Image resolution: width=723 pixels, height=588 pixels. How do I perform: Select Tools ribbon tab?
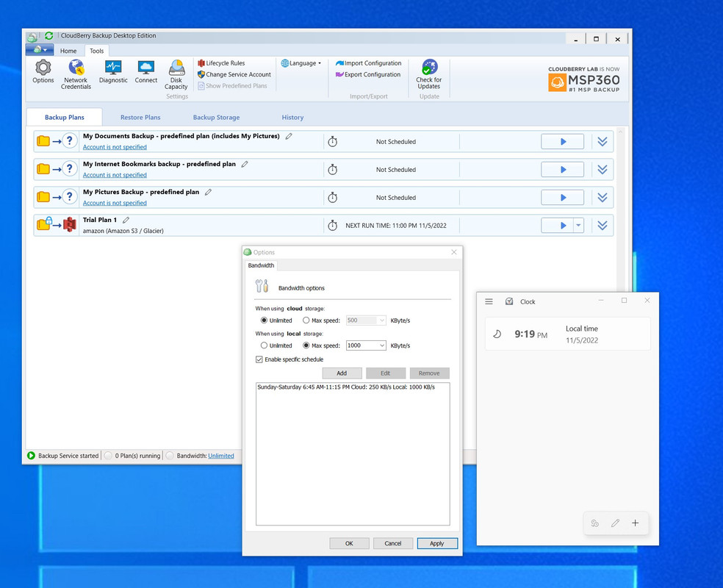[x=96, y=51]
